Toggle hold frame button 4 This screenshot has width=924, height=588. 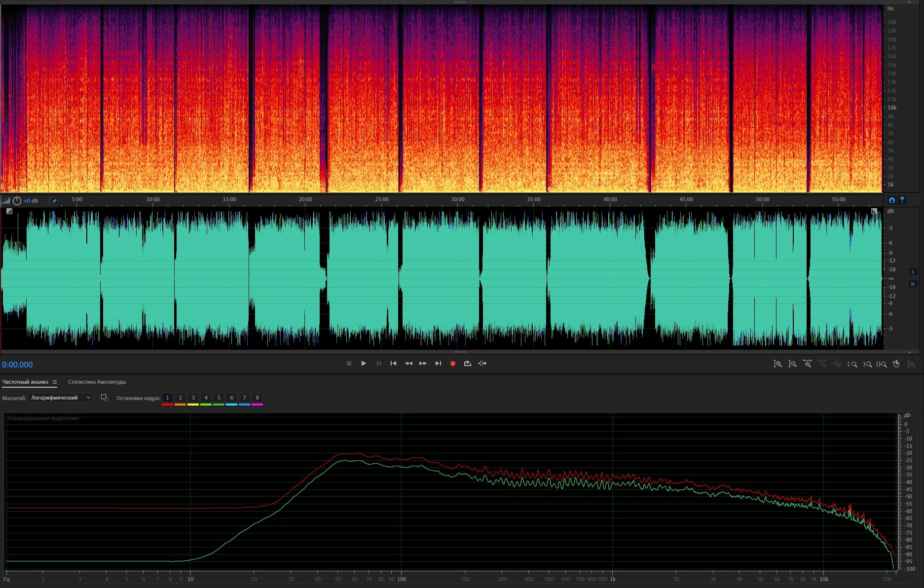tap(206, 398)
